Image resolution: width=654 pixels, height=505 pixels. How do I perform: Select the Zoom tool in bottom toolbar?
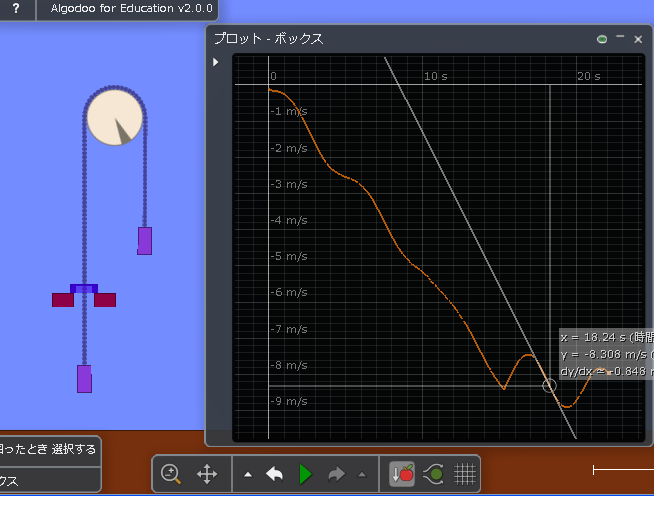170,474
